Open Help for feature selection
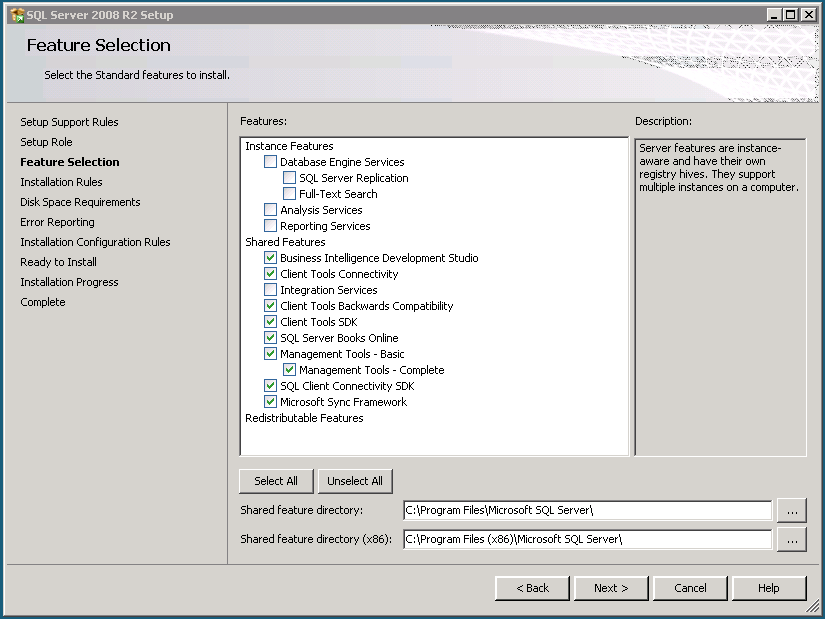 pyautogui.click(x=769, y=588)
